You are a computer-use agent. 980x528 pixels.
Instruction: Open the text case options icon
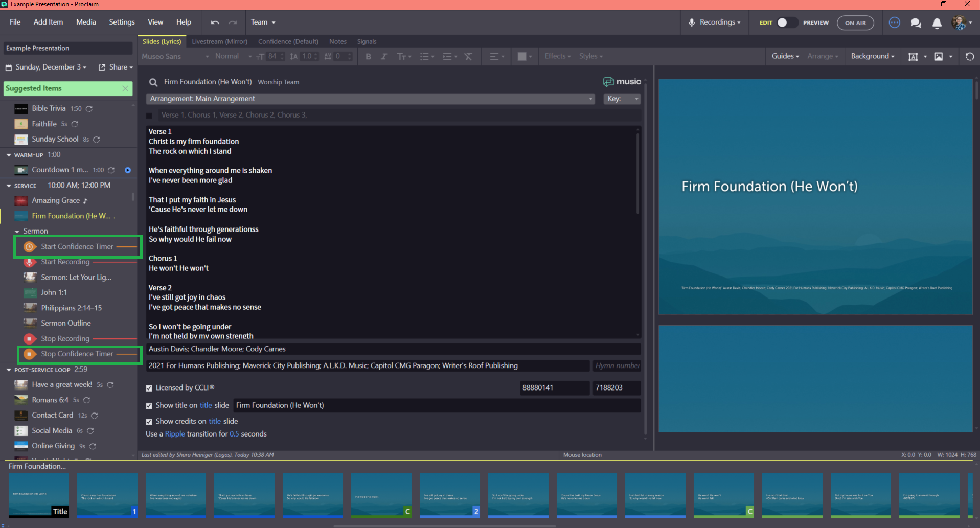click(403, 56)
